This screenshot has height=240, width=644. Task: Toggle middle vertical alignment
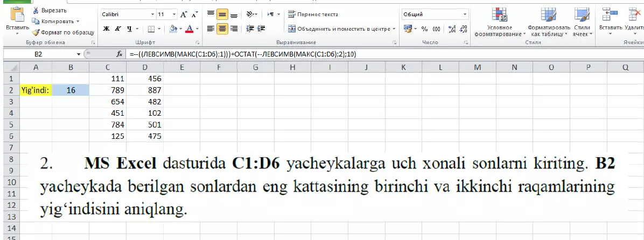222,15
